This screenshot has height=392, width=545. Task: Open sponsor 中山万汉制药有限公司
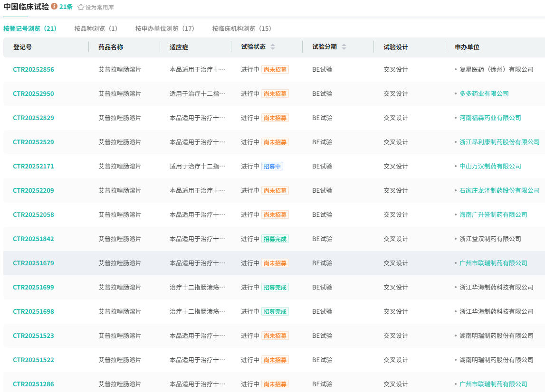[490, 166]
